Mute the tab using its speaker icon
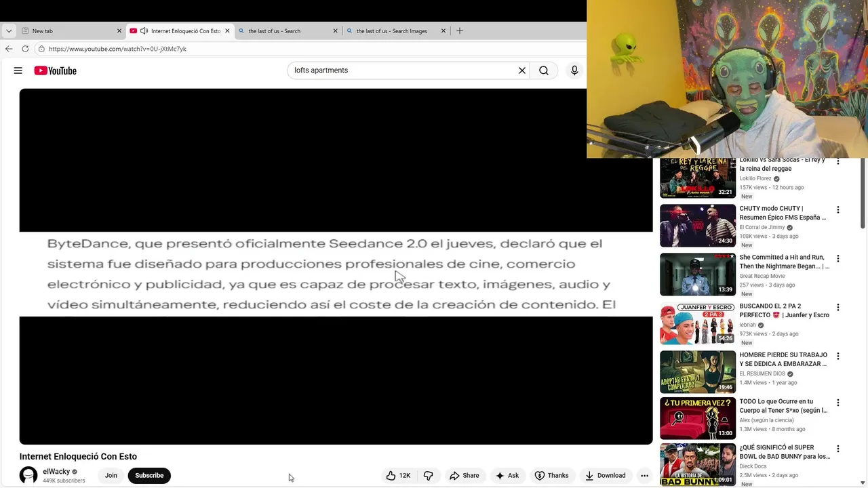Screen dimensions: 868x488 pyautogui.click(x=144, y=30)
